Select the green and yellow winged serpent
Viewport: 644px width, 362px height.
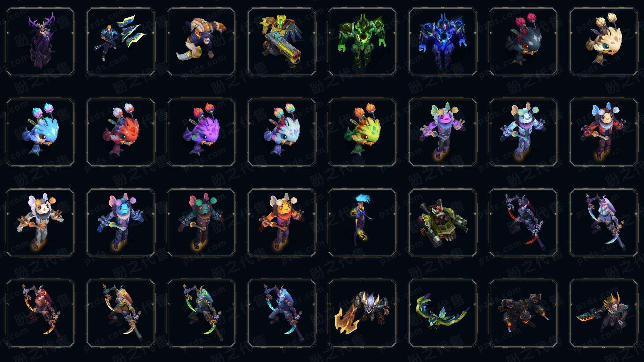click(x=443, y=313)
